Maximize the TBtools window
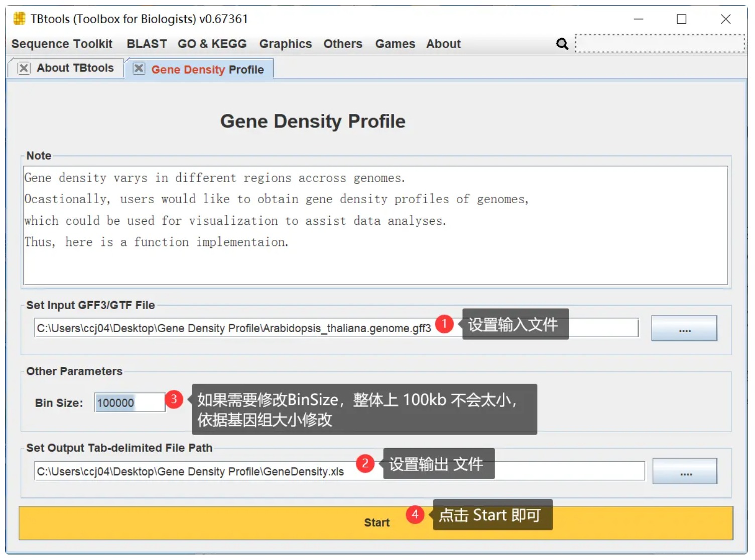This screenshot has width=755, height=560. point(681,19)
